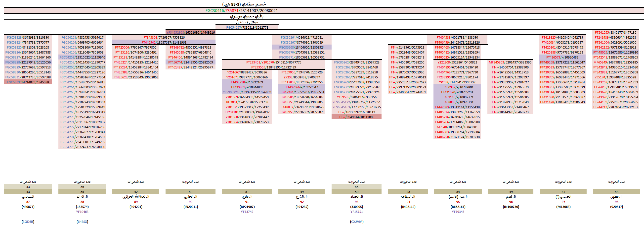The height and width of the screenshot is (227, 644).
Task: Select the title حُسيني سجّادي at top
Action: 244,4
